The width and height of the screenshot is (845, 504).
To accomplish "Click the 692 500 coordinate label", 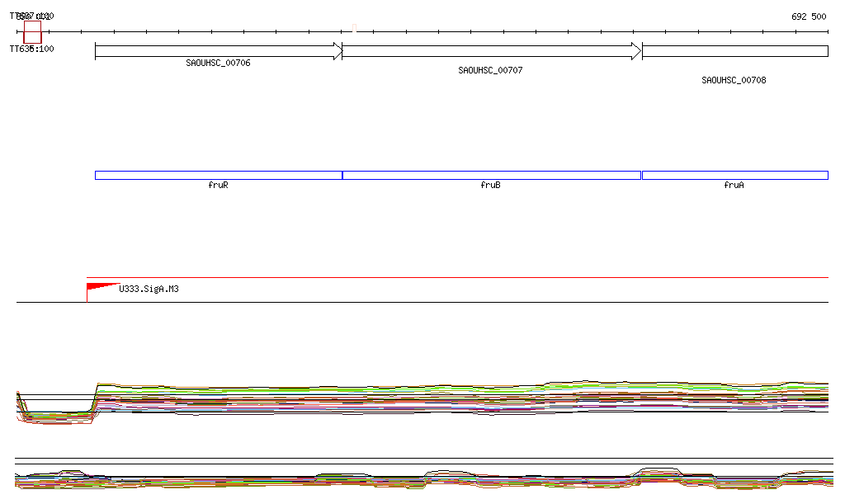I will (x=808, y=16).
